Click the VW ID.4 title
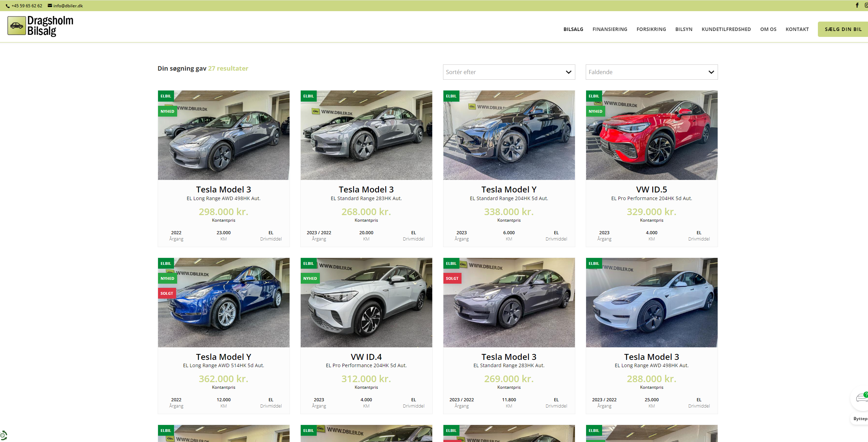The width and height of the screenshot is (868, 442). 366,357
